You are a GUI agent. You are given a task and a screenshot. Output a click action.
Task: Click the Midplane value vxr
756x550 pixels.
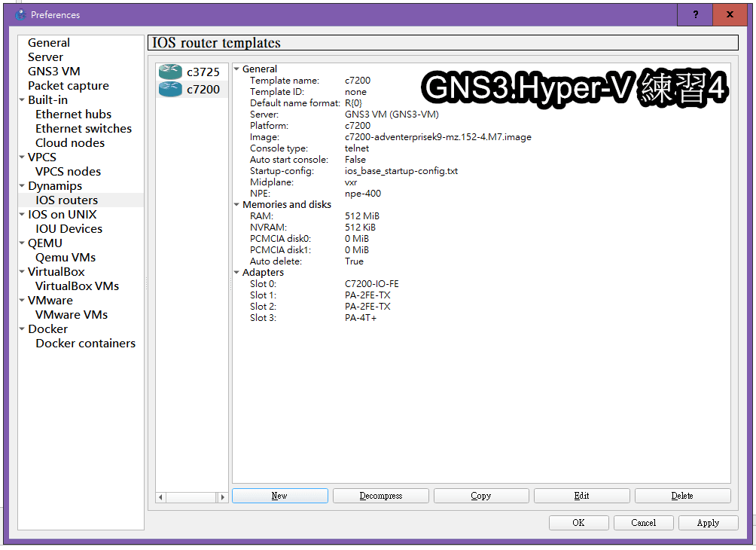click(x=351, y=182)
